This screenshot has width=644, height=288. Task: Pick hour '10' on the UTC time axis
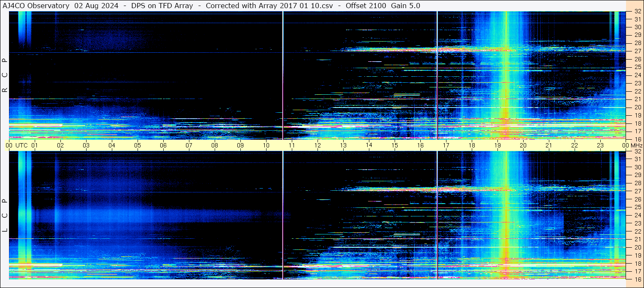click(x=266, y=145)
